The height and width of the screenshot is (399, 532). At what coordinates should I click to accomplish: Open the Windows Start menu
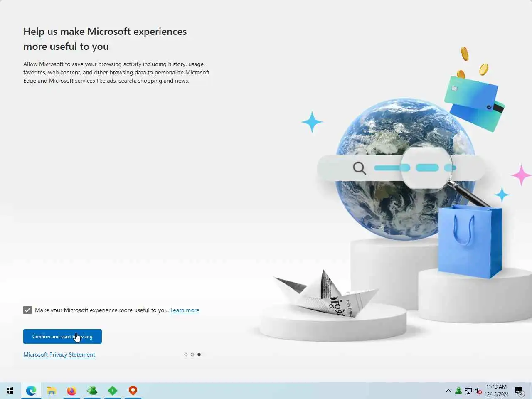click(x=10, y=391)
